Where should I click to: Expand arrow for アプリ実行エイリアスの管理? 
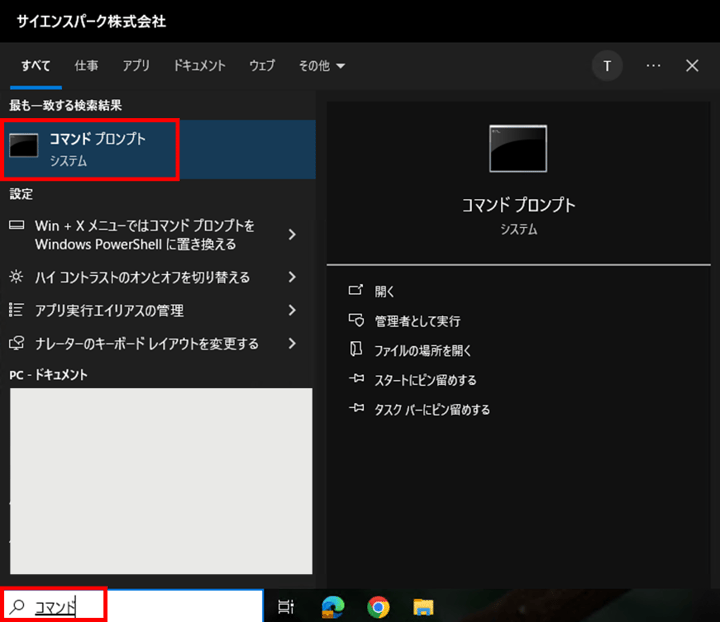[292, 310]
